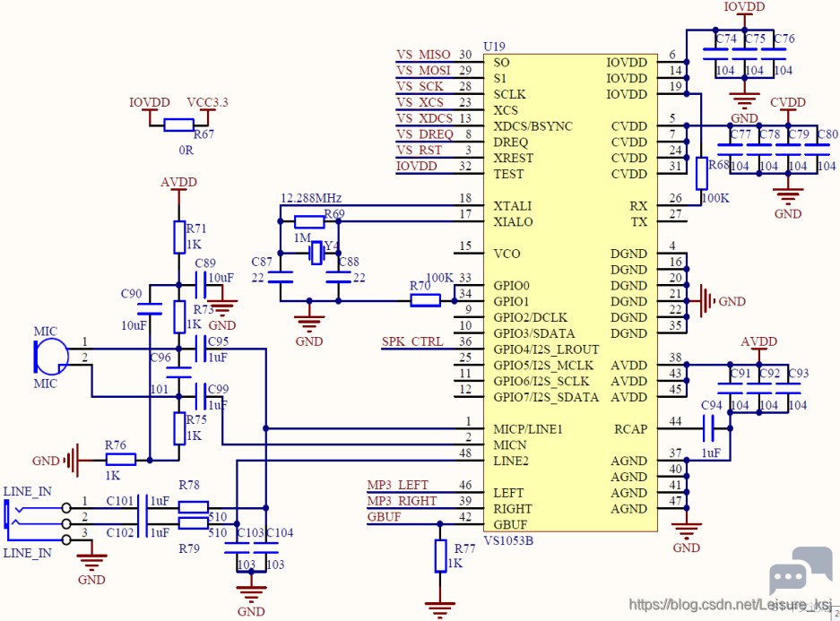The image size is (840, 621).
Task: Select capacitor C104 symbol
Action: pyautogui.click(x=266, y=548)
